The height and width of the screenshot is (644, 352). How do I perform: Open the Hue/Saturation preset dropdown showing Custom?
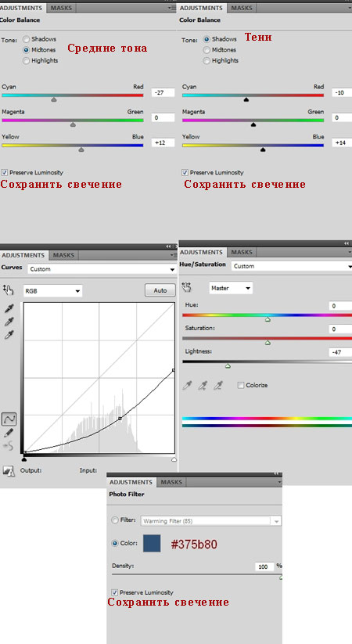click(x=292, y=266)
